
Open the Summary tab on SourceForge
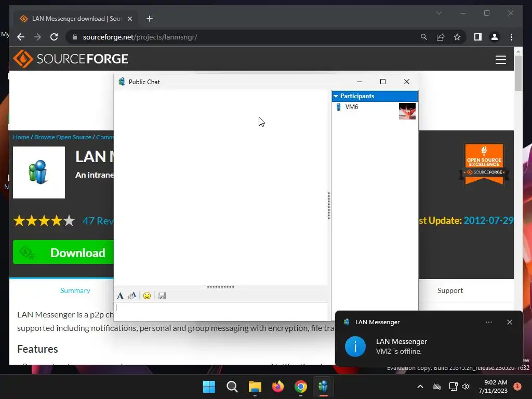pos(75,291)
